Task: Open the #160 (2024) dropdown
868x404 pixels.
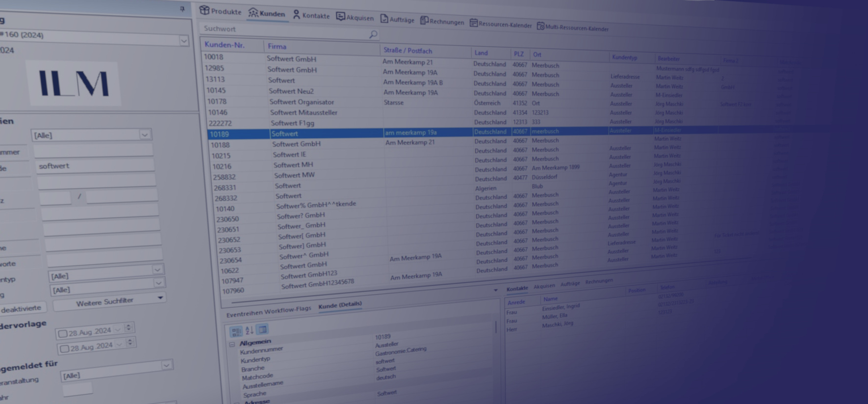Action: click(184, 41)
